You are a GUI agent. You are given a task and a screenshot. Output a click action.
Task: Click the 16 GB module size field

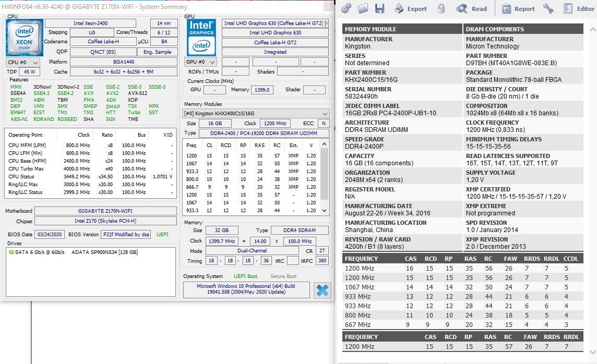214,123
